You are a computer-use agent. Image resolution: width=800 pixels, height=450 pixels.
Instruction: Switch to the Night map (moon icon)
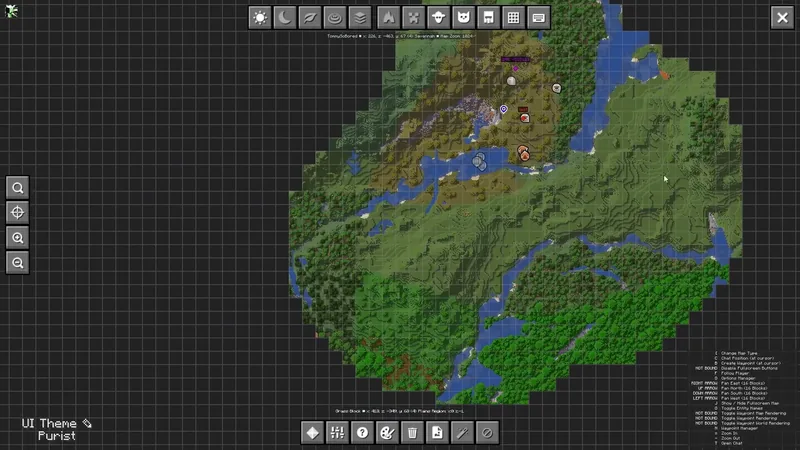tap(285, 18)
